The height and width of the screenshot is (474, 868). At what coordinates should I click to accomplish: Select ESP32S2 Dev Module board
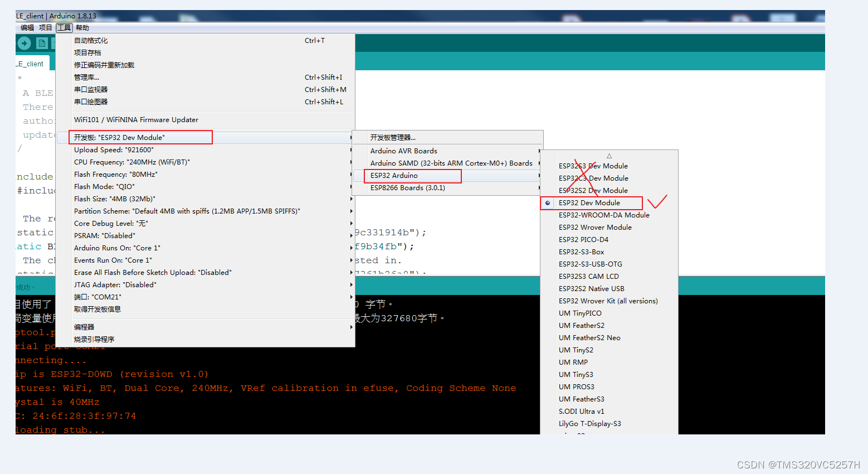click(x=609, y=191)
